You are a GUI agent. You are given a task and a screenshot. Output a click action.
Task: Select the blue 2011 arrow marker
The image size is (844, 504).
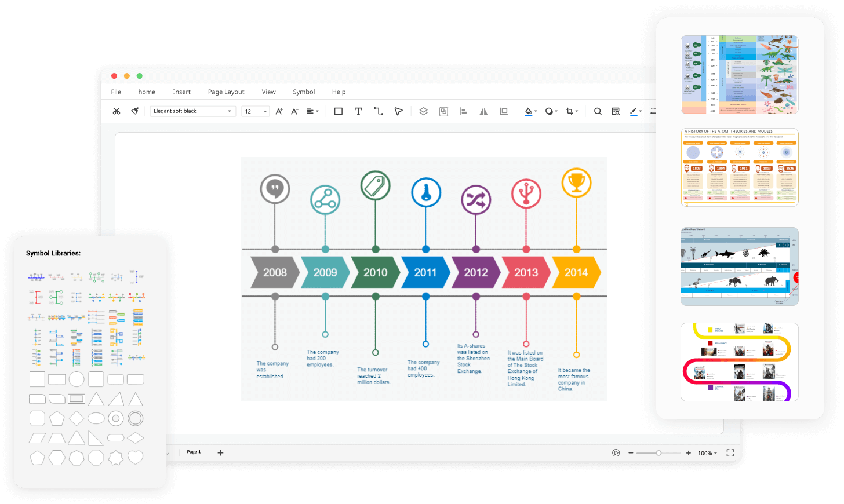coord(425,272)
